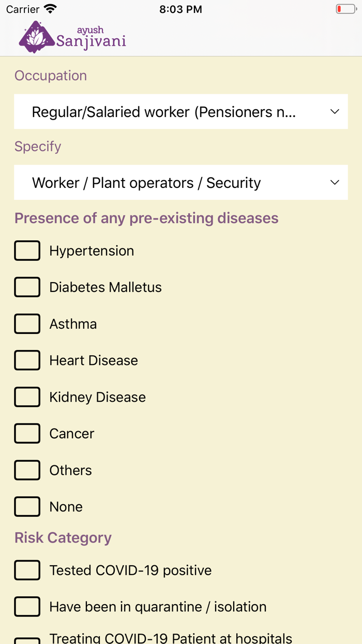Tap the battery indicator icon
Viewport: 362px width, 644px height.
345,9
